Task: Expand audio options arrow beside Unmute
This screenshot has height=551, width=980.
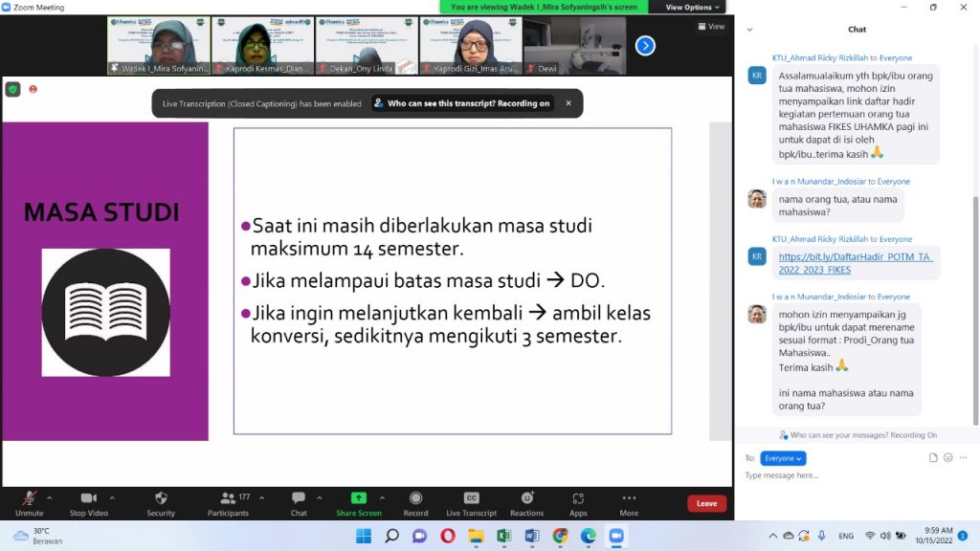Action: pyautogui.click(x=50, y=497)
